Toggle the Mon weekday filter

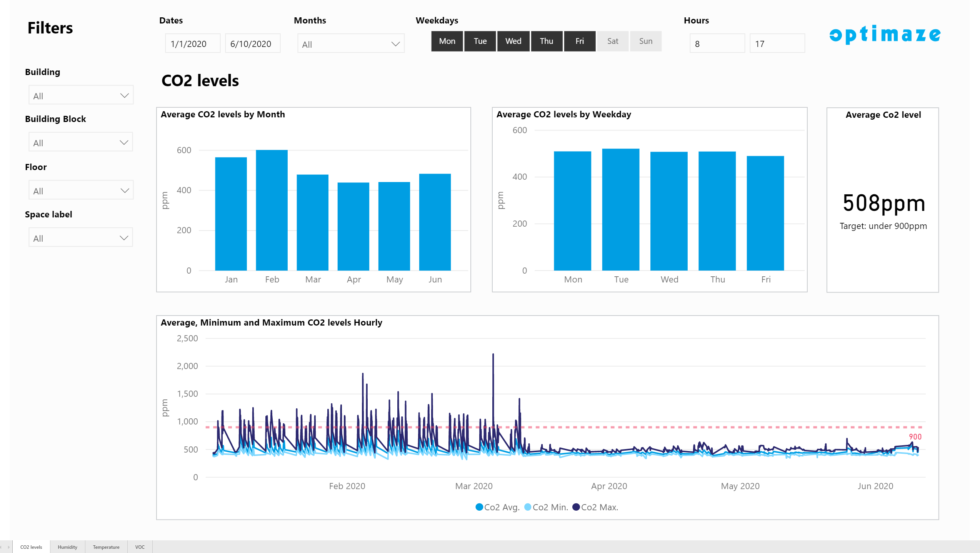point(447,41)
